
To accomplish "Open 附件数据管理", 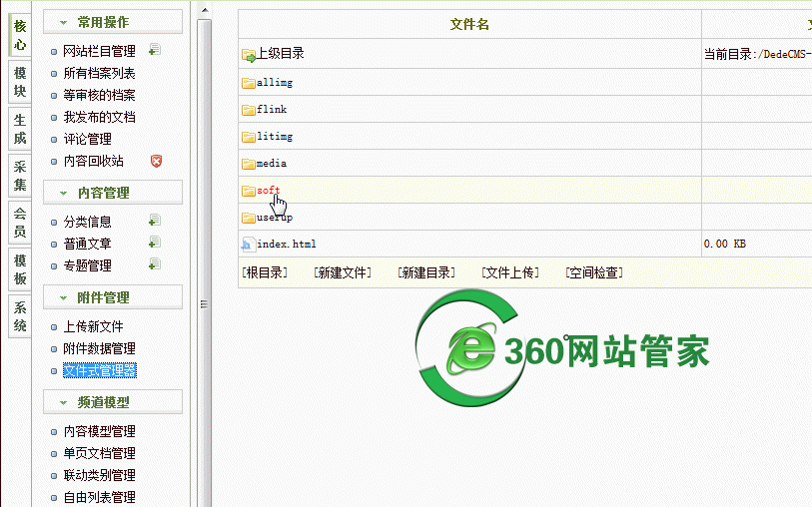I will click(100, 348).
